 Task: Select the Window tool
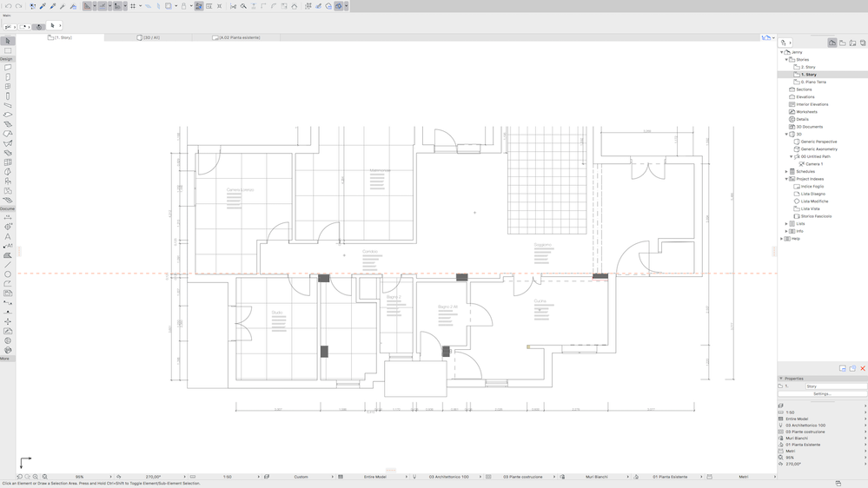coord(8,86)
